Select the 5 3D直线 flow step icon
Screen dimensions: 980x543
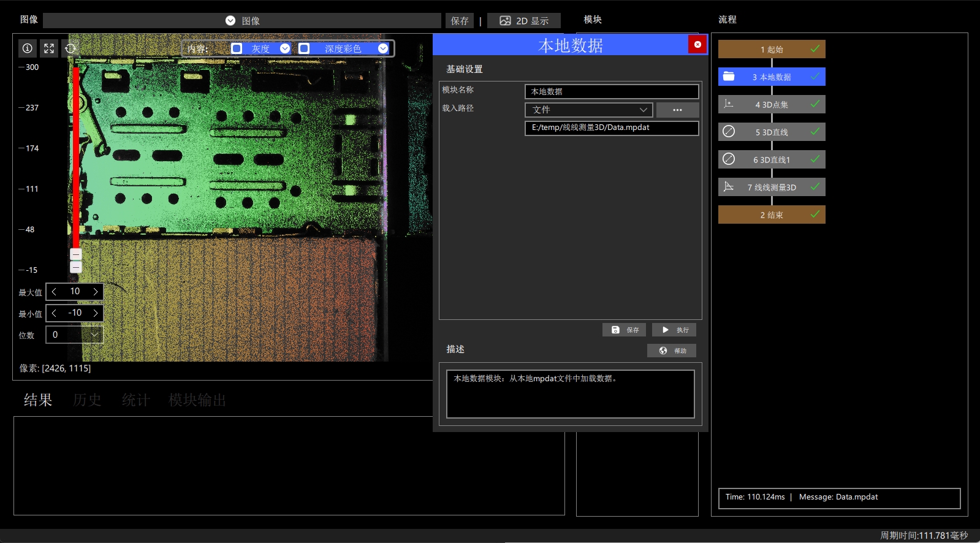pos(729,131)
